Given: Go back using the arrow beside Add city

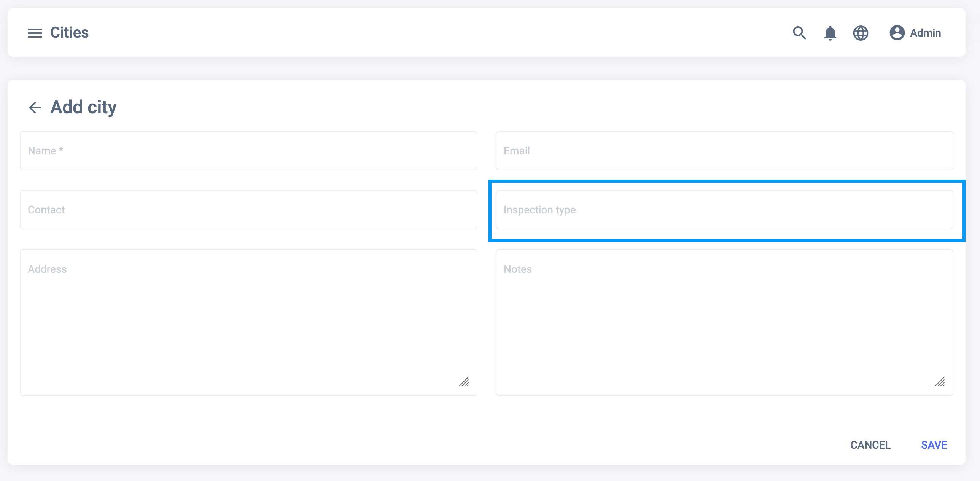Looking at the screenshot, I should 35,108.
